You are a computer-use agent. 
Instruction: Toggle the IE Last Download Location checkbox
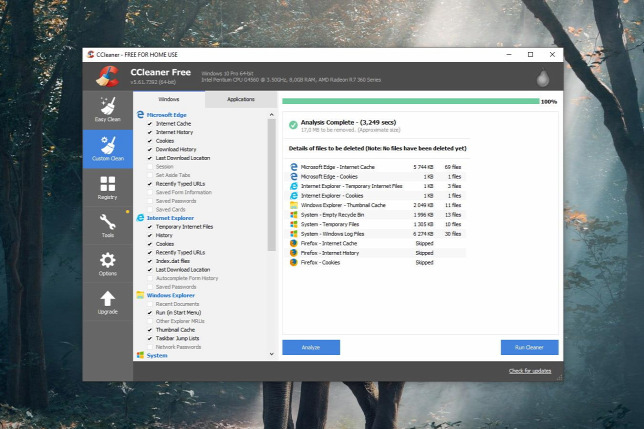point(150,270)
